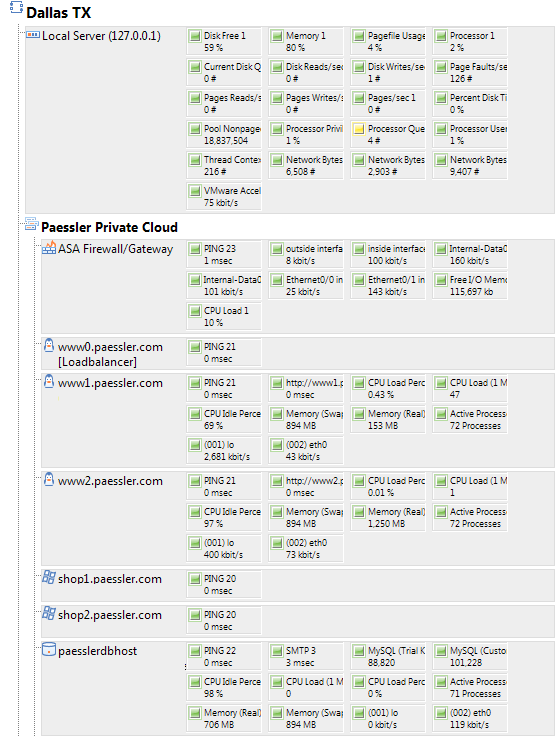
Task: Click the Dallas TX probe icon
Action: [16, 7]
